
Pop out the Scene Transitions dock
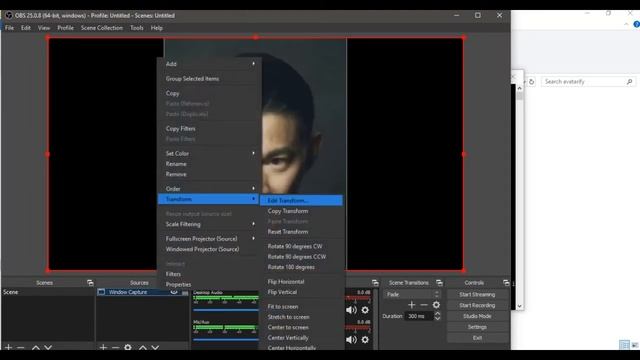(439, 283)
